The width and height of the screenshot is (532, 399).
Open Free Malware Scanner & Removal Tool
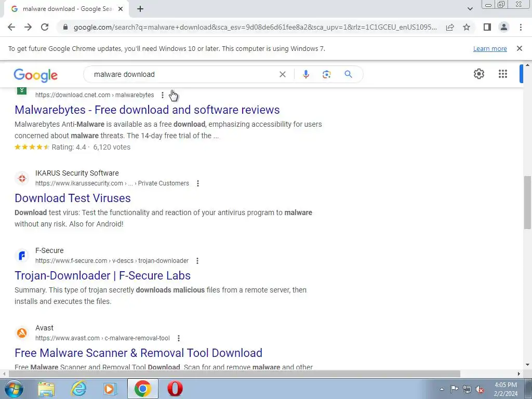[138, 353]
